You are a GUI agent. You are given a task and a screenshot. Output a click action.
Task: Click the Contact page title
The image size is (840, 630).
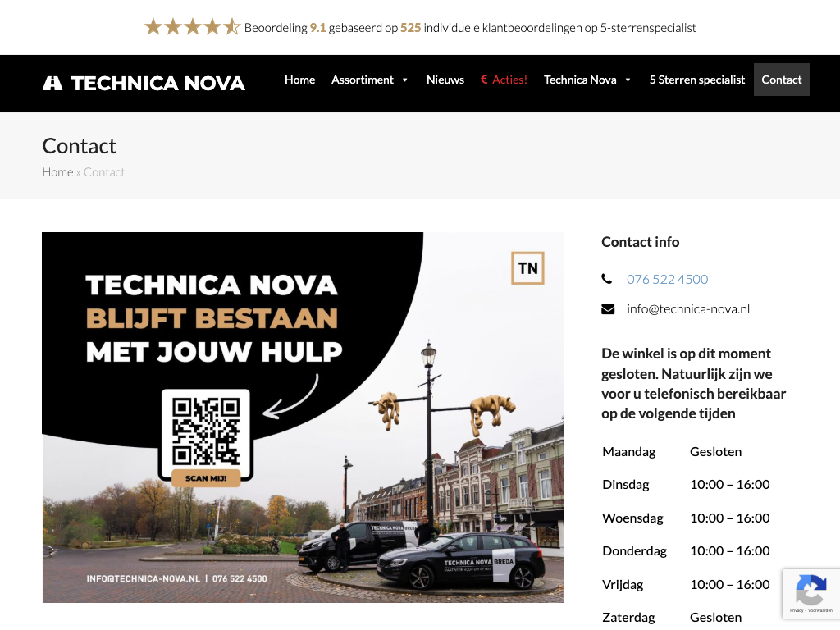(80, 146)
